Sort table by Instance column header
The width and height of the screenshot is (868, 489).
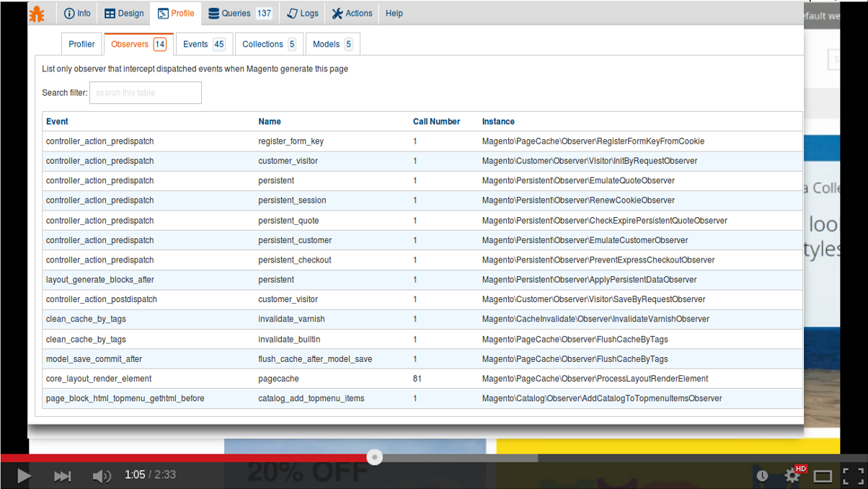click(498, 121)
